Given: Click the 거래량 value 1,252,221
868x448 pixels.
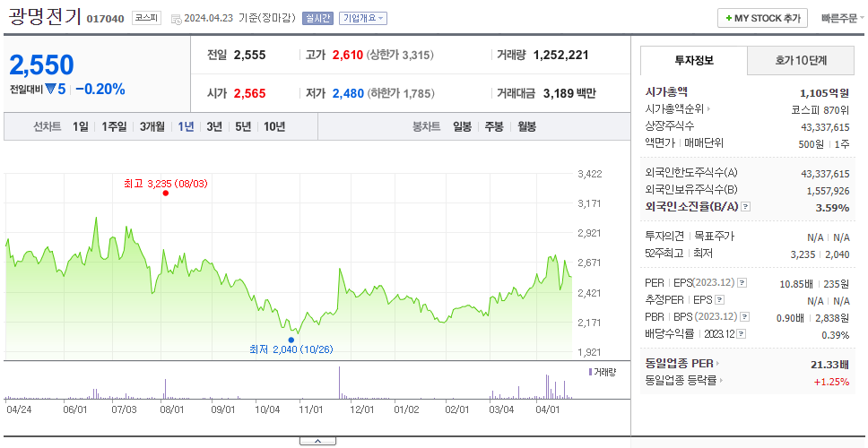Looking at the screenshot, I should pyautogui.click(x=560, y=55).
